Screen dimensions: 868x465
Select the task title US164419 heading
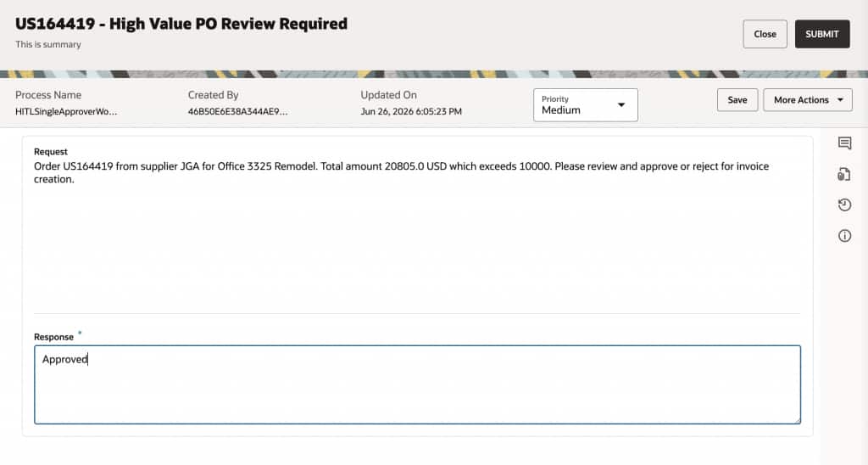point(181,24)
